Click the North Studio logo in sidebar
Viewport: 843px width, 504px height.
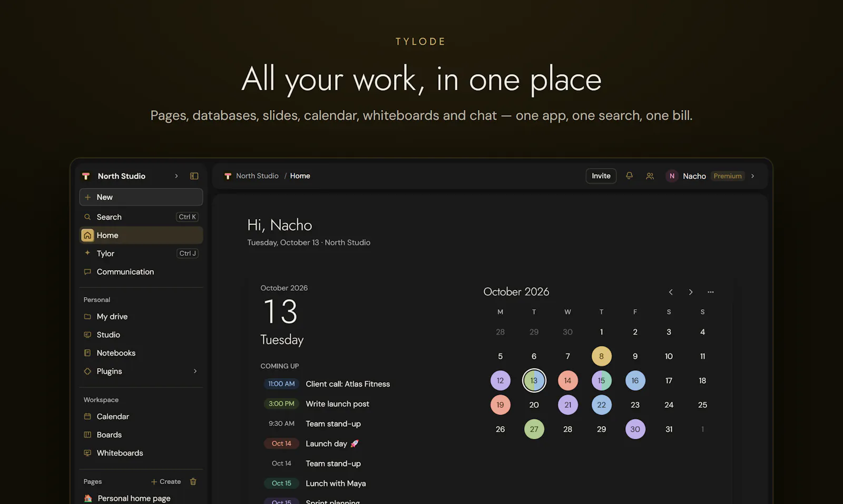[x=86, y=176]
